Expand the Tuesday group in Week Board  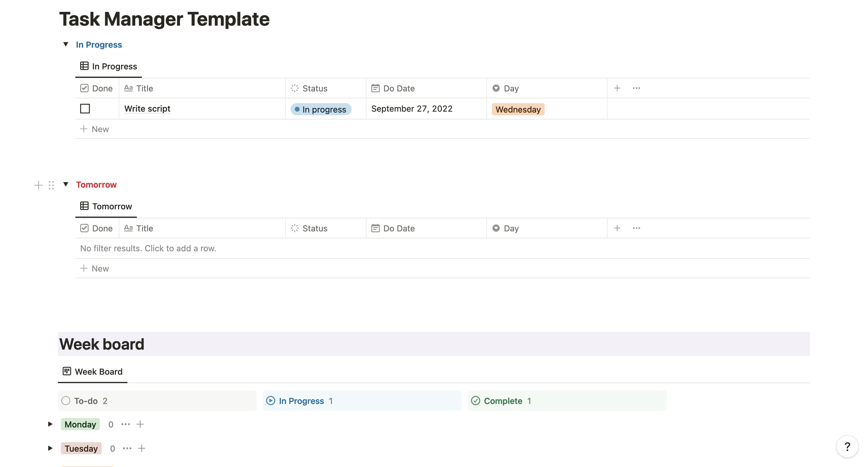coord(50,448)
